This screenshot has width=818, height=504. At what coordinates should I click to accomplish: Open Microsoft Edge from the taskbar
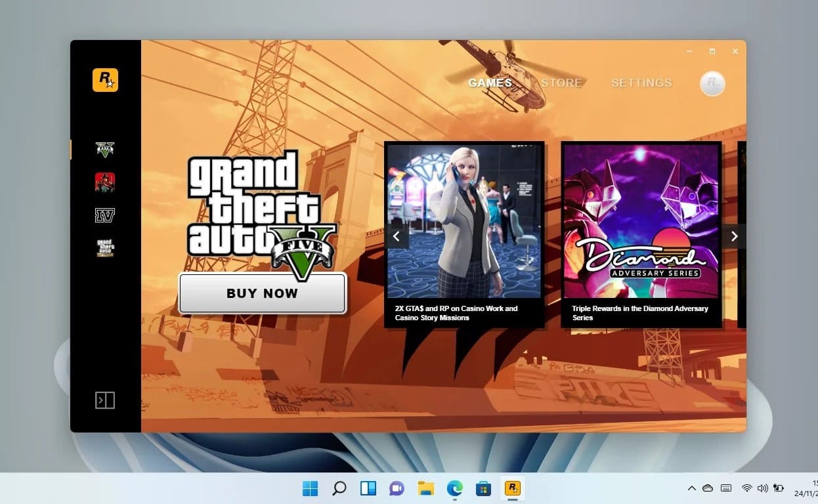(x=454, y=488)
